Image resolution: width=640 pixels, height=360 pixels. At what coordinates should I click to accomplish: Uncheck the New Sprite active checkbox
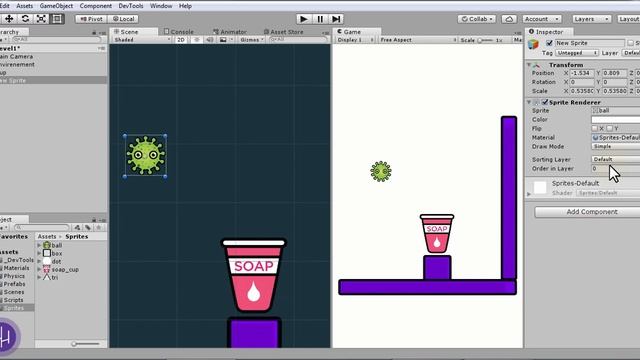coord(549,43)
